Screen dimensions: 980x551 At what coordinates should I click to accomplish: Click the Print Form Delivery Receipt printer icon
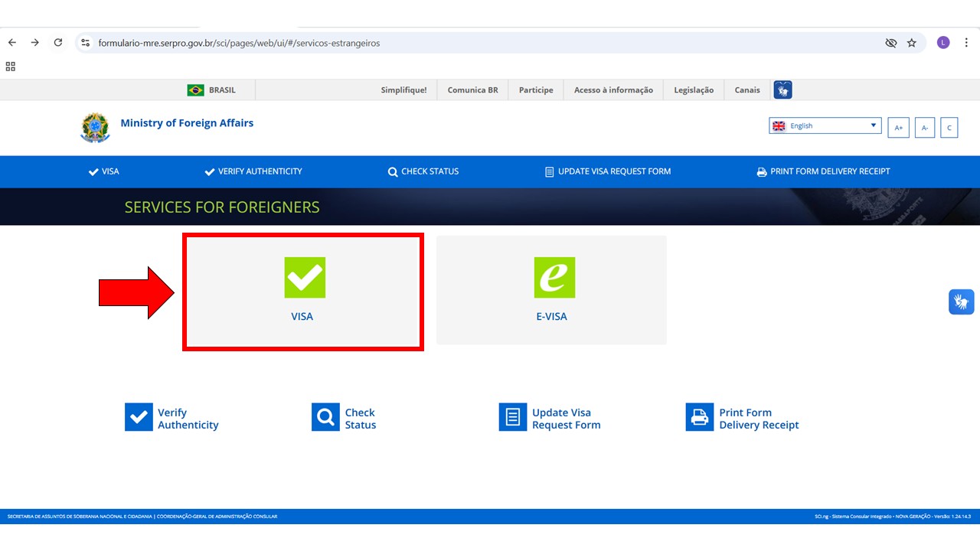[699, 418]
